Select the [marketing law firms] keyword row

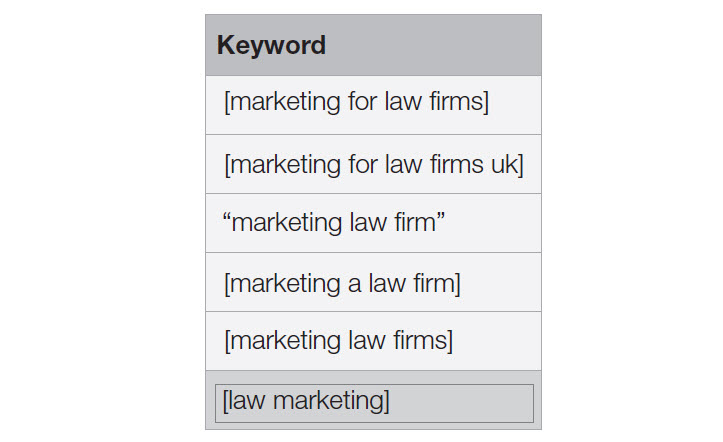373,341
